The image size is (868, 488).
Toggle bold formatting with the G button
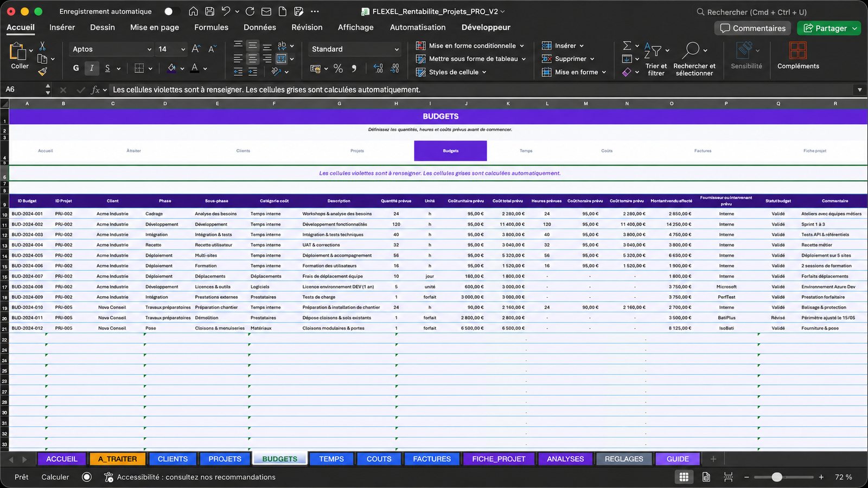click(x=76, y=68)
